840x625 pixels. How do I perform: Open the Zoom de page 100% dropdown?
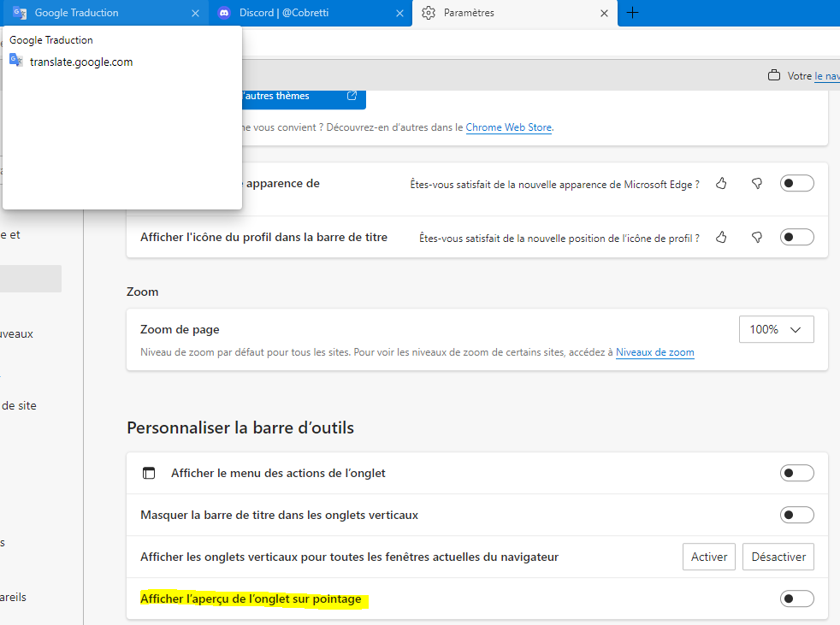pos(775,329)
